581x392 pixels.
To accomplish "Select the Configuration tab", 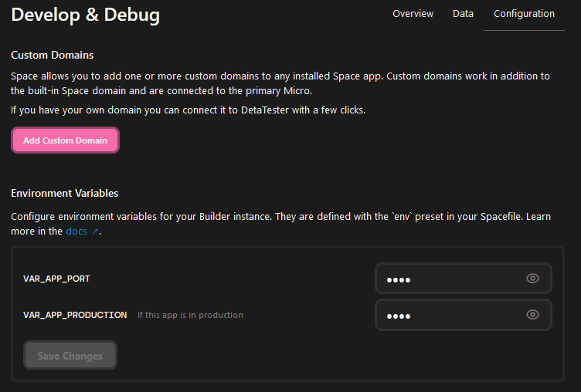I will point(524,14).
